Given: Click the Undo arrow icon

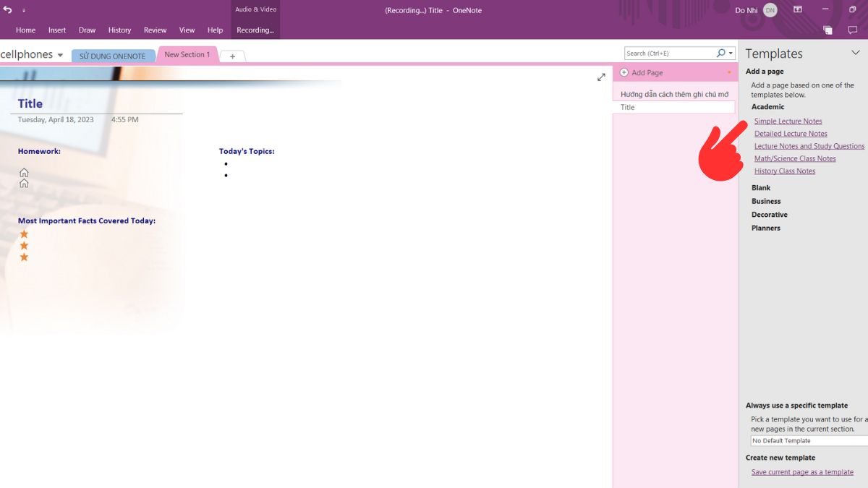Looking at the screenshot, I should [8, 10].
